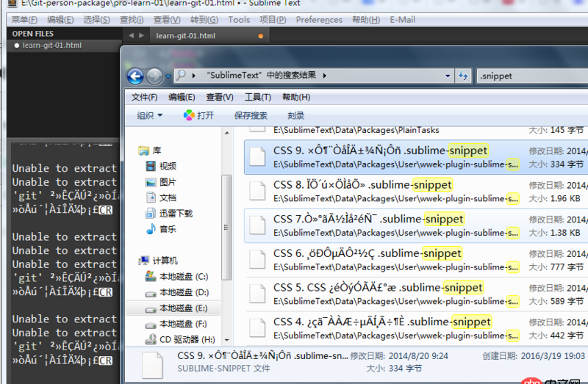The height and width of the screenshot is (384, 588).
Task: Open Sublime Text 菜单(F) menu
Action: pyautogui.click(x=24, y=20)
